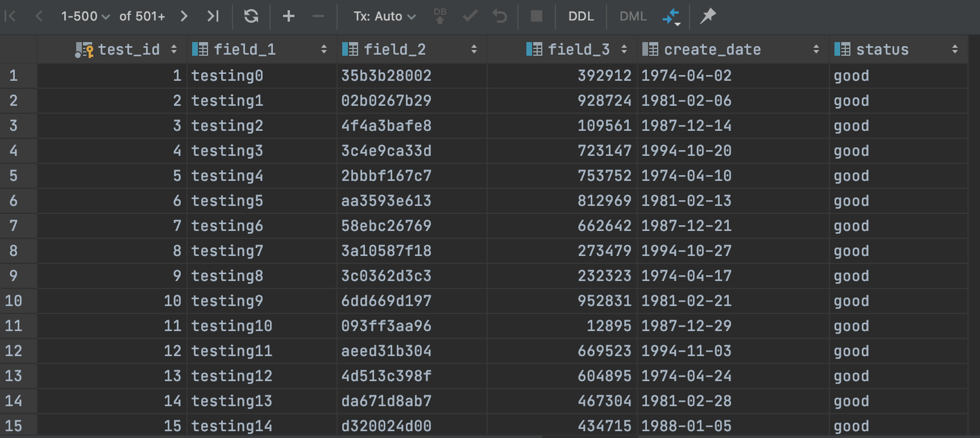Open page size 1-500 dropdown
This screenshot has height=438, width=980.
[85, 16]
